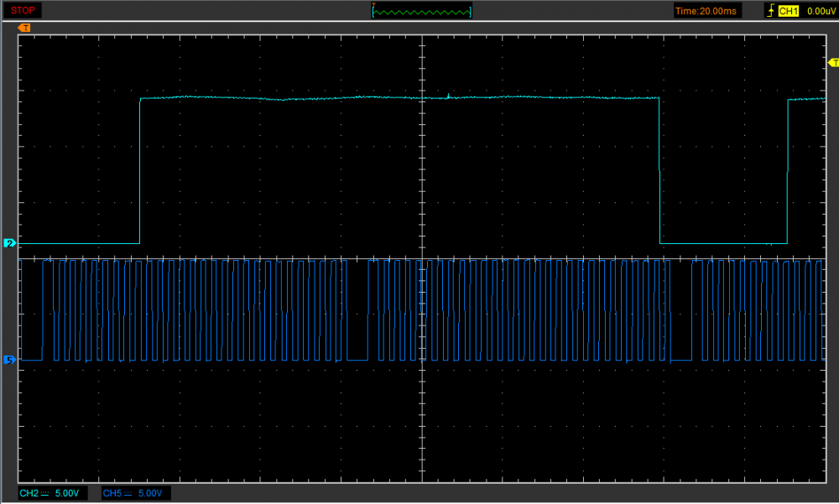Open the CH2 5.00V voltage scale value
This screenshot has height=504, width=839.
[67, 493]
